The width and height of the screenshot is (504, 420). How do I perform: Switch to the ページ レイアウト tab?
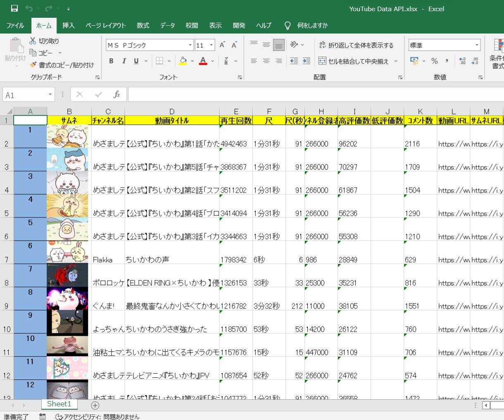(x=106, y=25)
